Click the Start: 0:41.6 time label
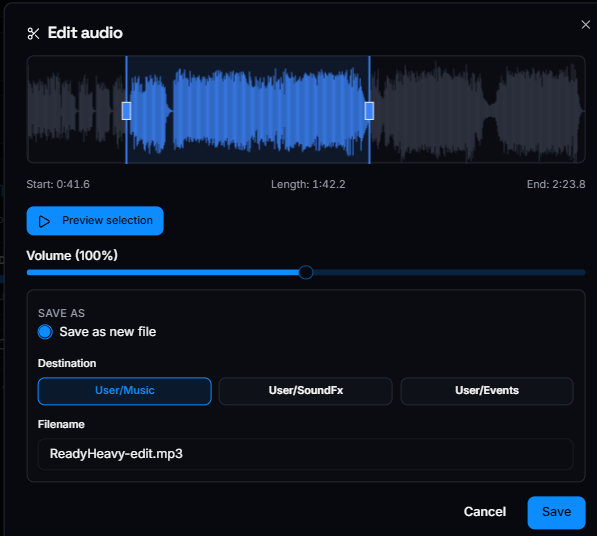Image resolution: width=597 pixels, height=536 pixels. [x=58, y=185]
